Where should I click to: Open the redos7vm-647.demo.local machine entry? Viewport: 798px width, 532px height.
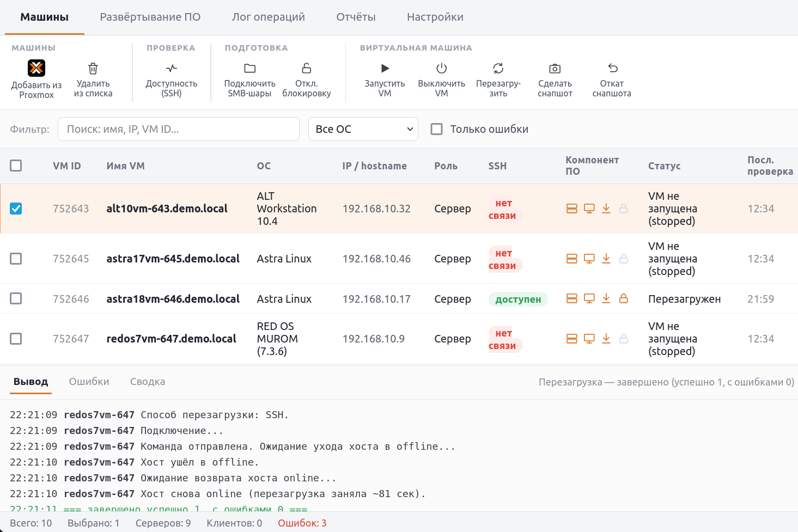[x=172, y=339]
